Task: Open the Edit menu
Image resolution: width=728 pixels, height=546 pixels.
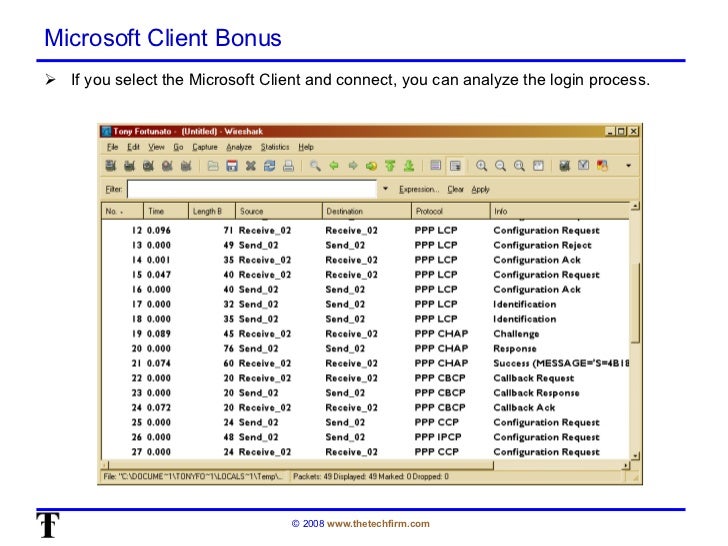Action: point(133,147)
